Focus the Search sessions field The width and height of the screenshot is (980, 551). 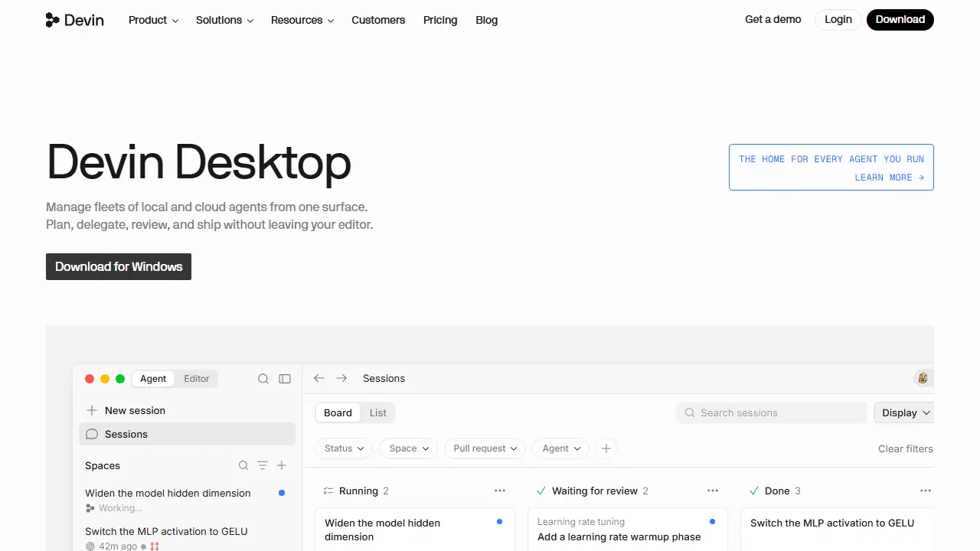pyautogui.click(x=772, y=412)
